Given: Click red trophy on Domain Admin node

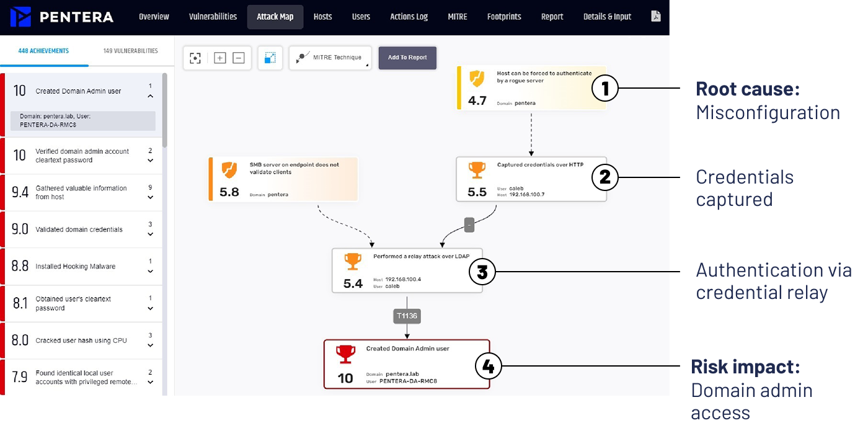Looking at the screenshot, I should 345,354.
